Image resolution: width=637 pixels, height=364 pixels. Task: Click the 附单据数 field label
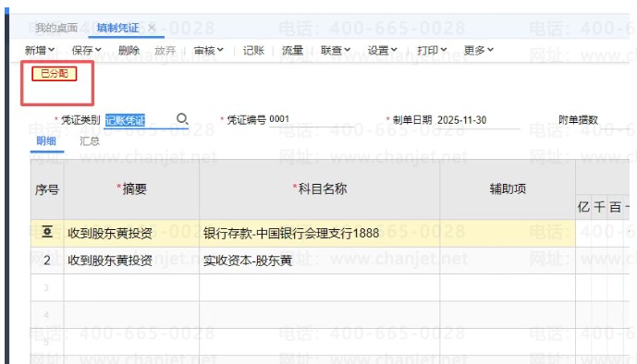[x=578, y=120]
